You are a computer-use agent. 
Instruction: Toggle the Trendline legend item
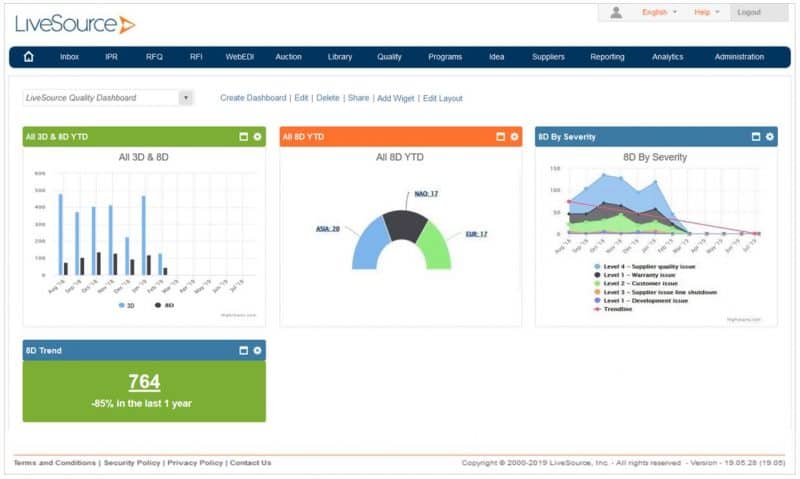point(613,309)
